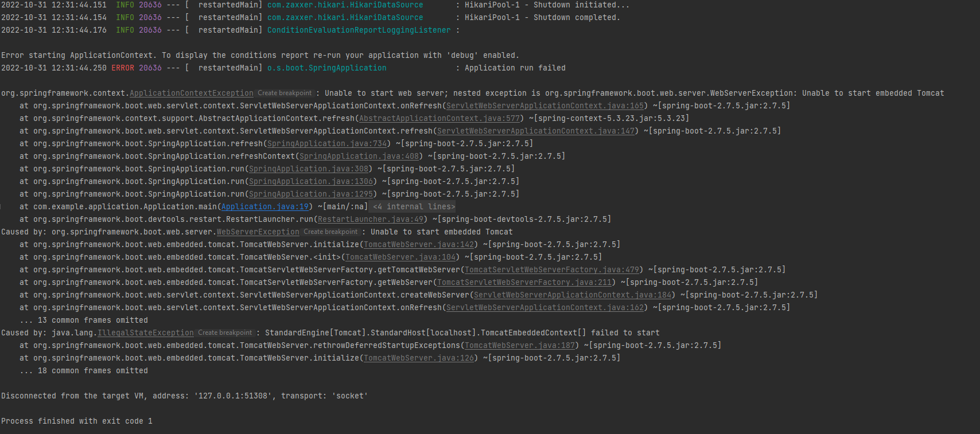
Task: Create breakpoint for ApplicationContextException
Action: (x=285, y=93)
